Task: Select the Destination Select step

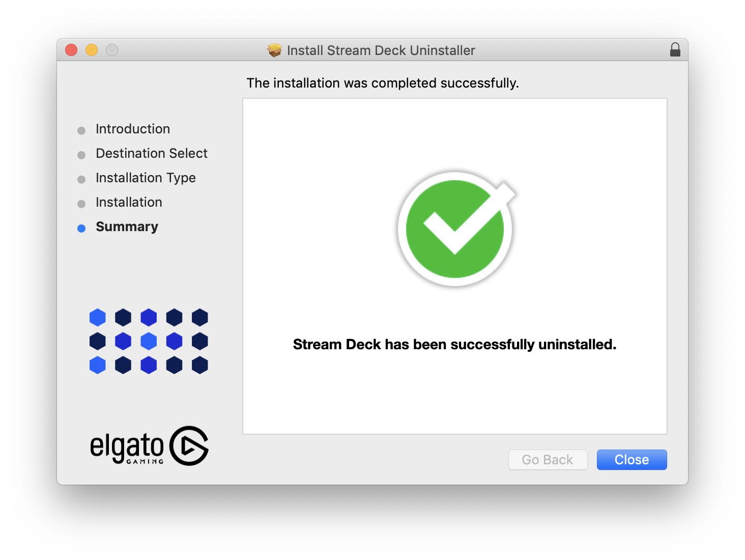Action: click(152, 153)
